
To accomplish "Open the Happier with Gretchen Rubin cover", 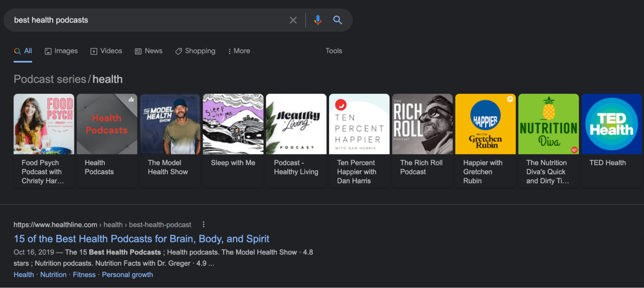I will [x=485, y=124].
